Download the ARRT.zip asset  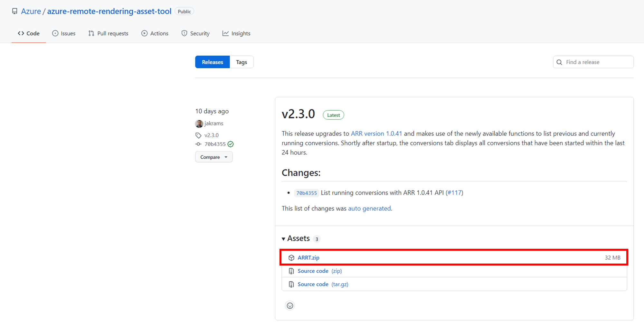[x=308, y=258]
